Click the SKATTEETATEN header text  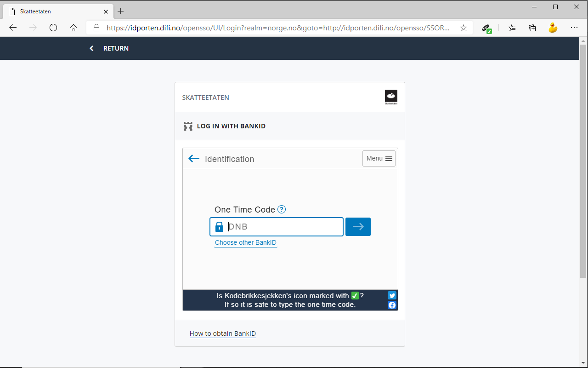tap(206, 98)
